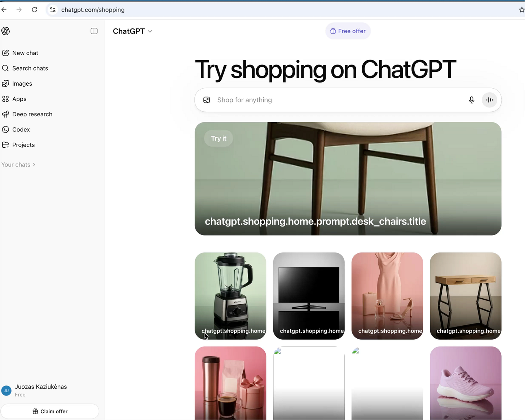Open the coffee and gift product card

(230, 383)
